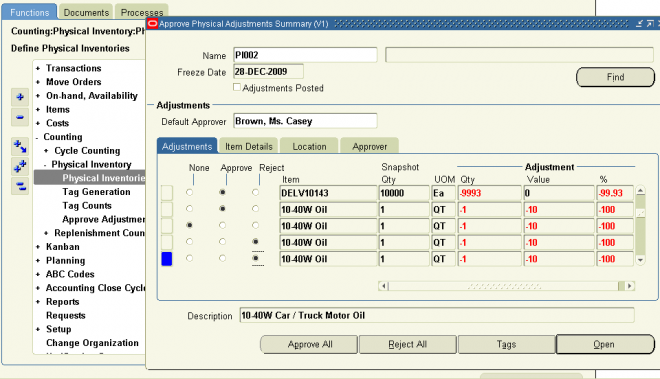Screen dimensions: 660x379
Task: Click the blue minus collapse icon
Action: point(20,117)
